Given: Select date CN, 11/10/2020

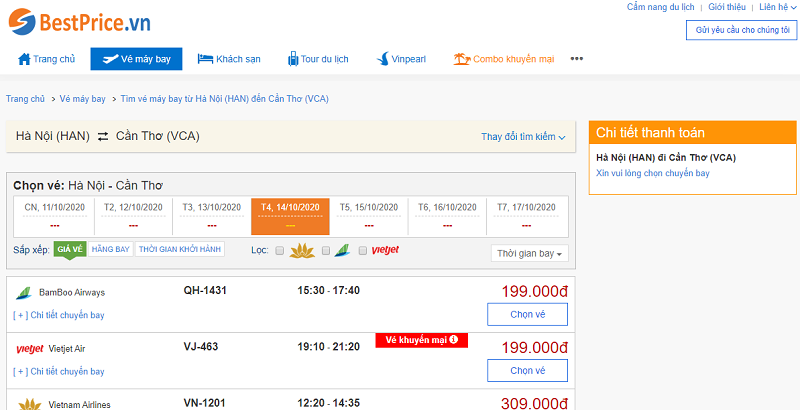Looking at the screenshot, I should point(55,216).
